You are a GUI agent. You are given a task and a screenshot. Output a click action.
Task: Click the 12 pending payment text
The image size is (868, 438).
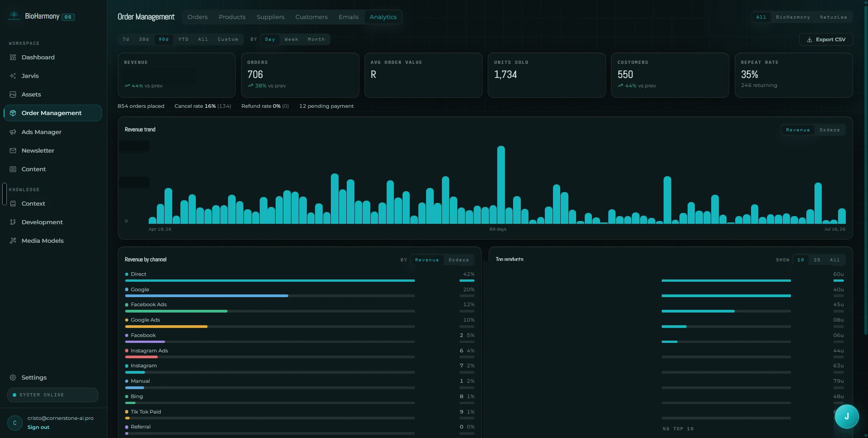coord(326,106)
